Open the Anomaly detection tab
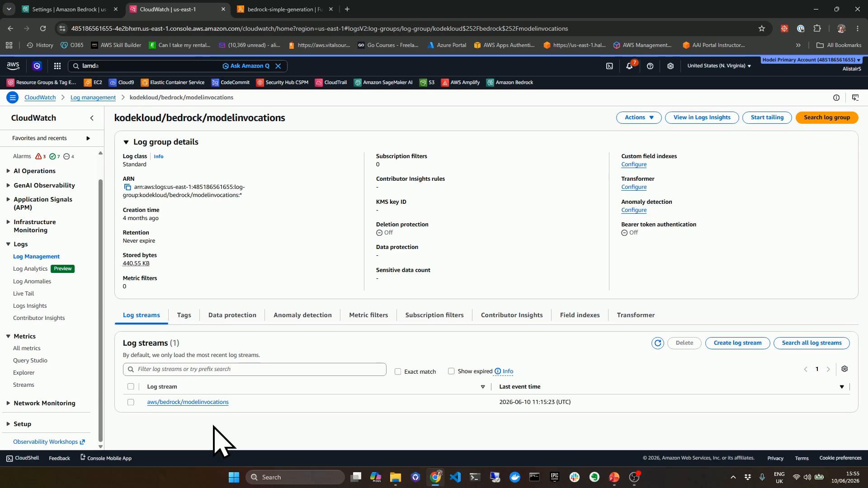868x488 pixels. tap(302, 315)
